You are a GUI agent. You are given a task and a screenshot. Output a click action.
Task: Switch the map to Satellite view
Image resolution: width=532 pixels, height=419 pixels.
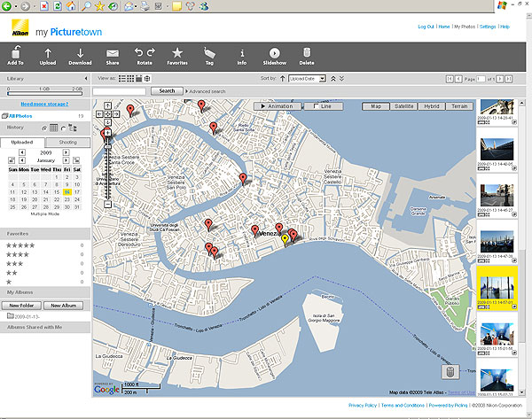[x=403, y=105]
